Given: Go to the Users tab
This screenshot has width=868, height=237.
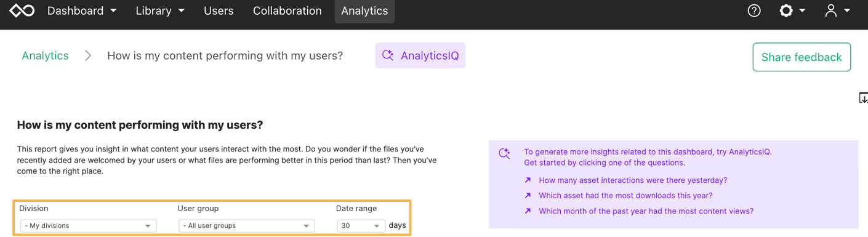Looking at the screenshot, I should pos(219,10).
